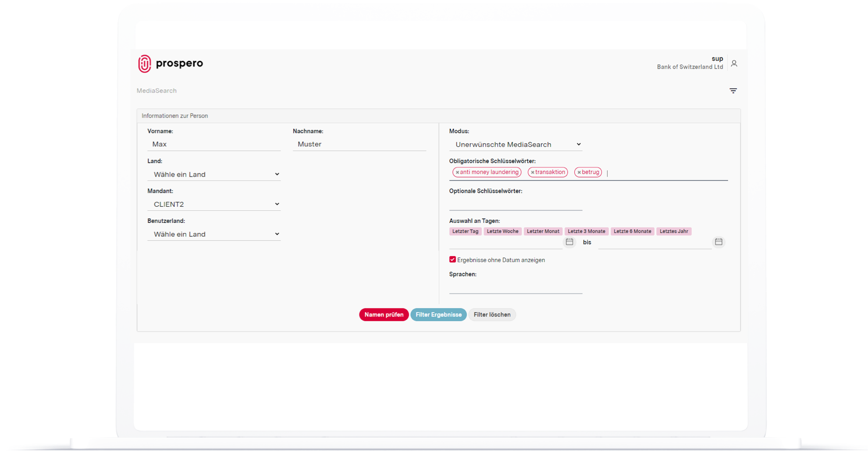This screenshot has width=868, height=452.
Task: Focus the Vorname field containing Max
Action: (x=214, y=144)
